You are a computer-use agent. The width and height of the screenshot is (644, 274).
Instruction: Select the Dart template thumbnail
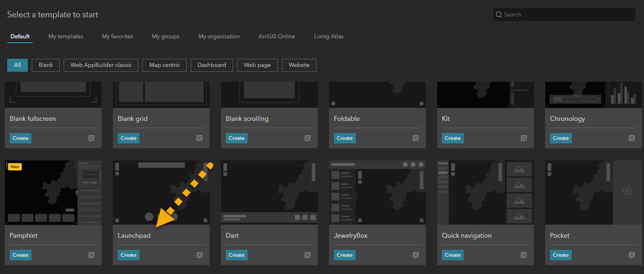click(x=269, y=193)
